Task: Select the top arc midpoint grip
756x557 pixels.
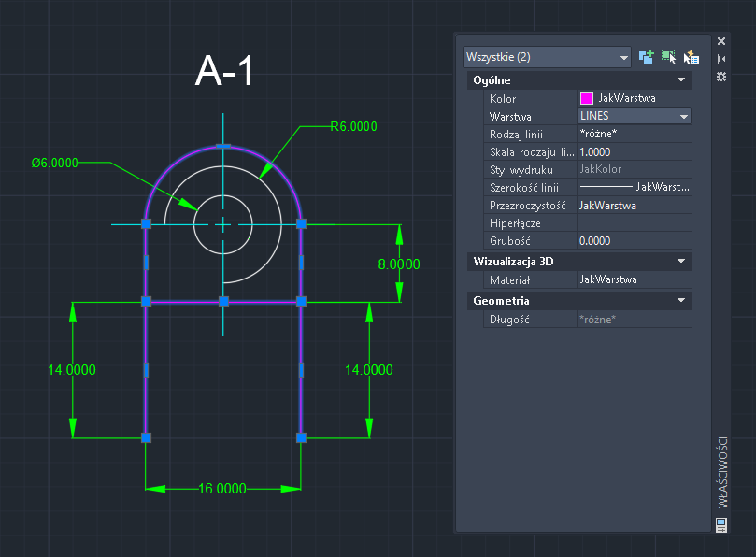Action: point(222,145)
